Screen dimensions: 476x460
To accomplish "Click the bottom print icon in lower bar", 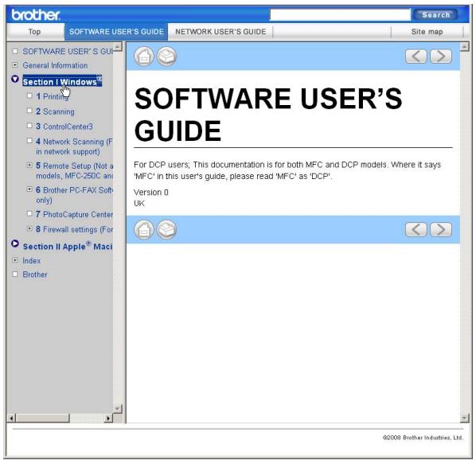I will click(166, 230).
